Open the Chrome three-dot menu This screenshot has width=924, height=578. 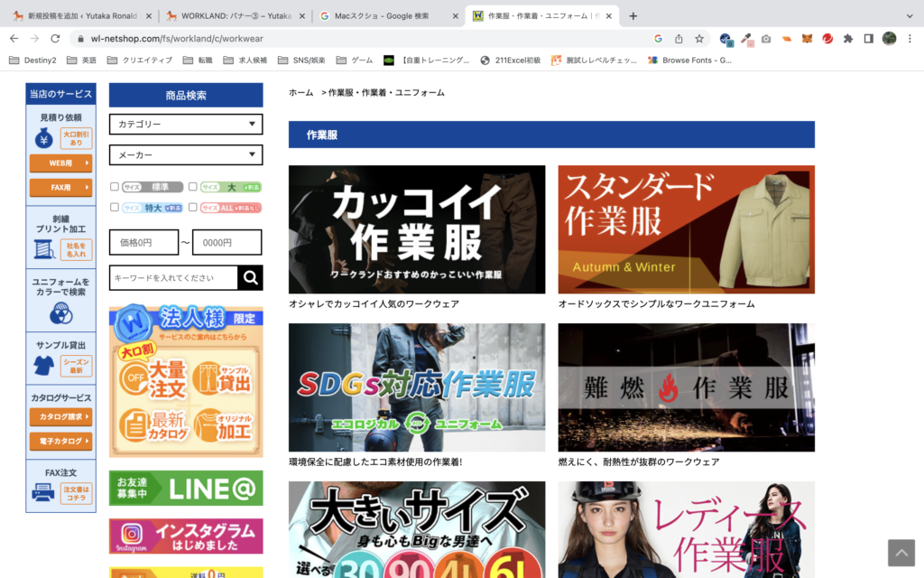[x=910, y=38]
